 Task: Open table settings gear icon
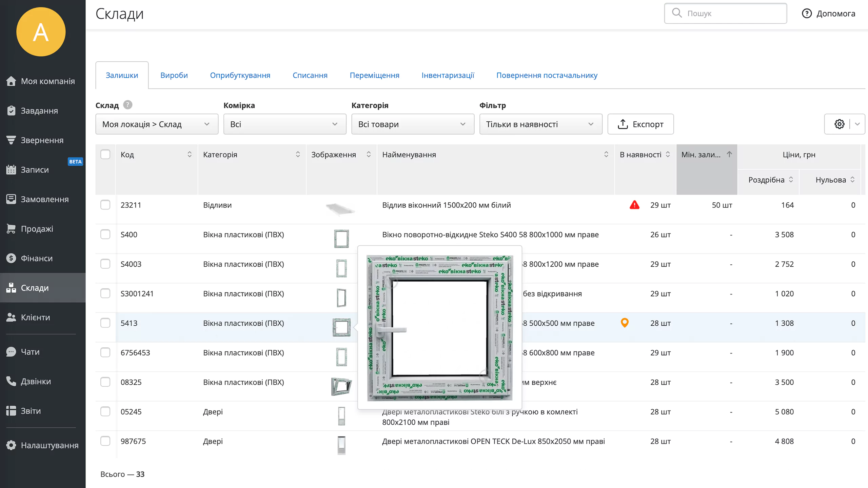[840, 124]
